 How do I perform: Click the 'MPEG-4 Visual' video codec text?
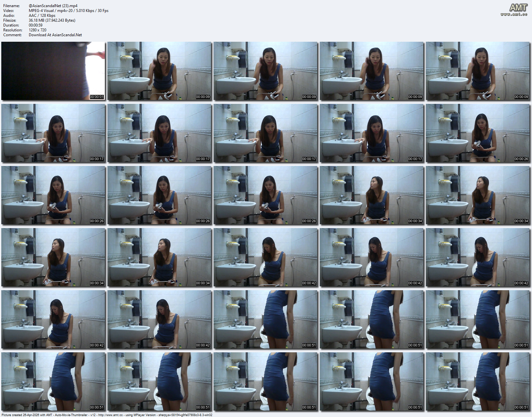[x=41, y=11]
